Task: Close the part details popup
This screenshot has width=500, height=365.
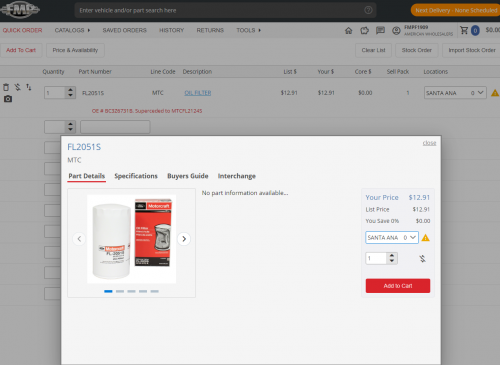Action: click(x=429, y=143)
